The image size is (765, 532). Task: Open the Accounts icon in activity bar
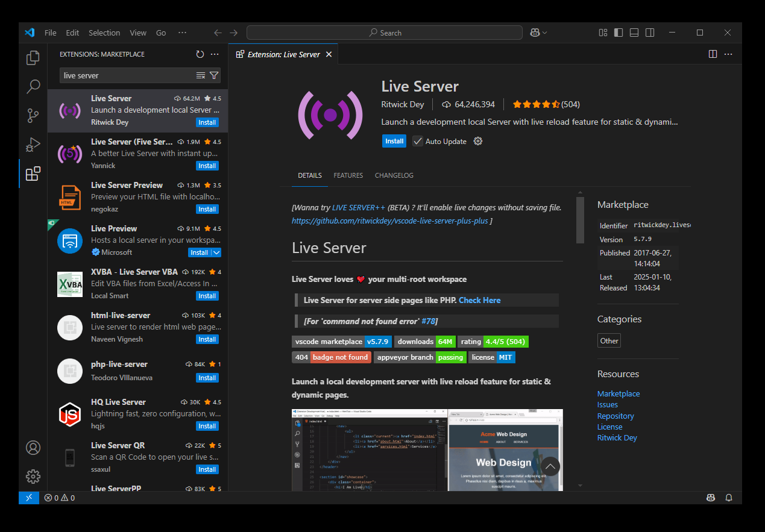pos(33,448)
